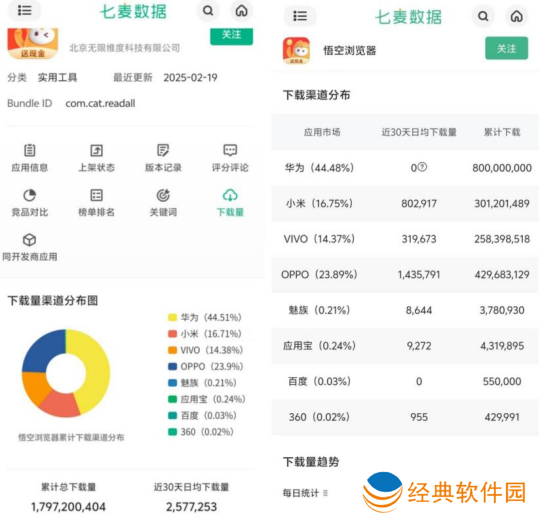Click the search icon in left header
Image resolution: width=544 pixels, height=518 pixels.
click(x=208, y=11)
